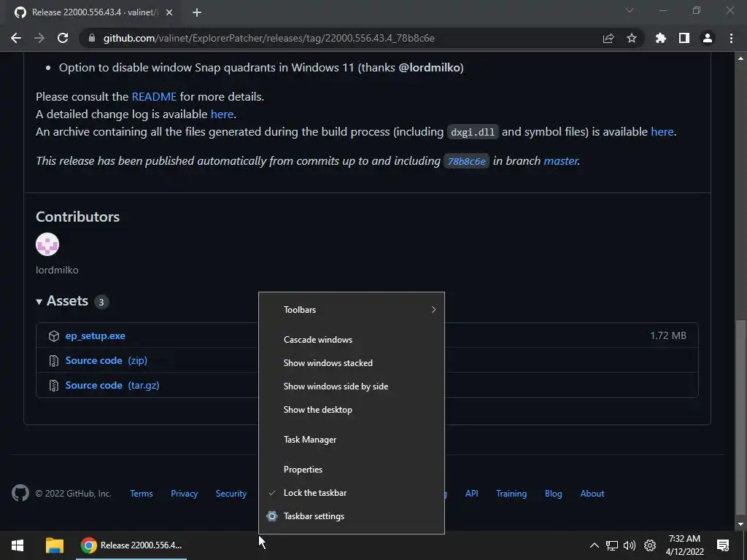
Task: Open Properties from the taskbar menu
Action: (x=352, y=470)
